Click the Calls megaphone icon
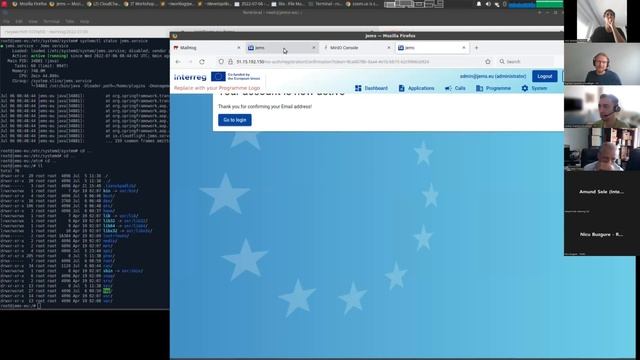 pyautogui.click(x=448, y=88)
